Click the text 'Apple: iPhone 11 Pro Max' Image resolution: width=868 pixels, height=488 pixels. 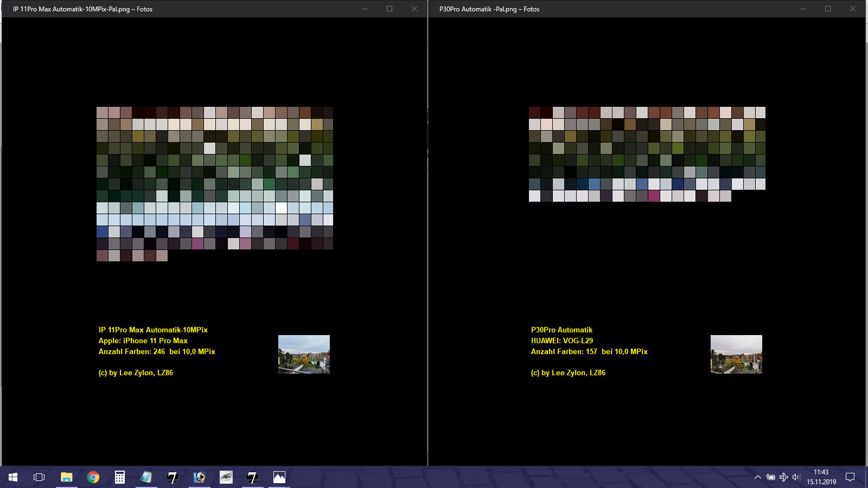[143, 341]
